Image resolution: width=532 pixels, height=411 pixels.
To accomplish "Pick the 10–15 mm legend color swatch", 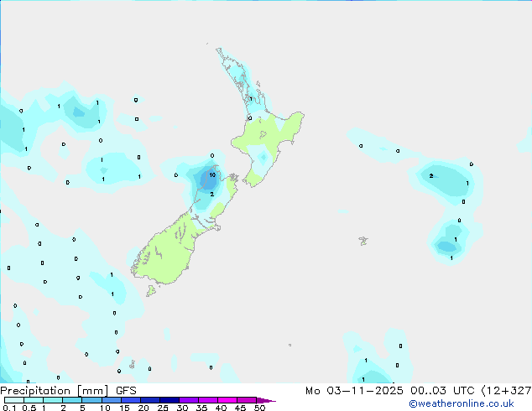I will coord(111,400).
